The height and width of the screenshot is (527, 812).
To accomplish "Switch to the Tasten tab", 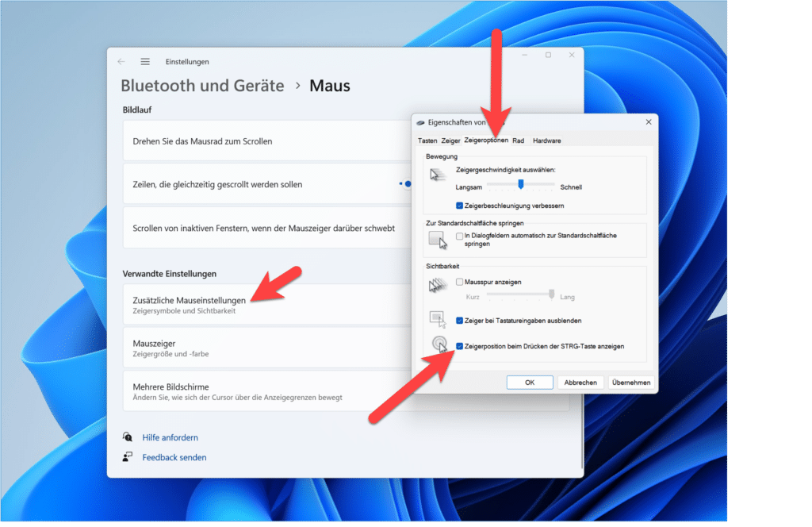I will tap(427, 140).
